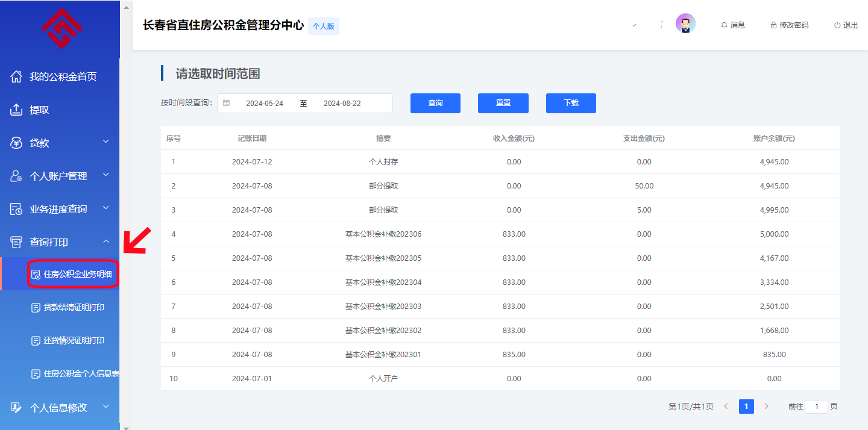Click the home icon beside 我的公积金首页
The image size is (868, 430).
[17, 76]
